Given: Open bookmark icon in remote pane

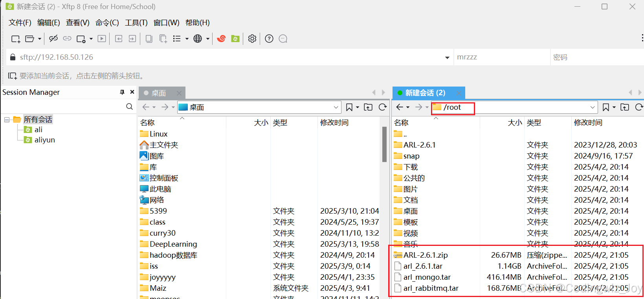Looking at the screenshot, I should (x=606, y=107).
